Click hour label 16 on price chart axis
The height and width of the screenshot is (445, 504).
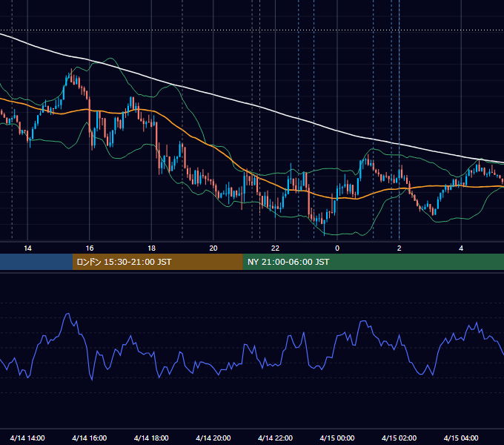[x=90, y=248]
